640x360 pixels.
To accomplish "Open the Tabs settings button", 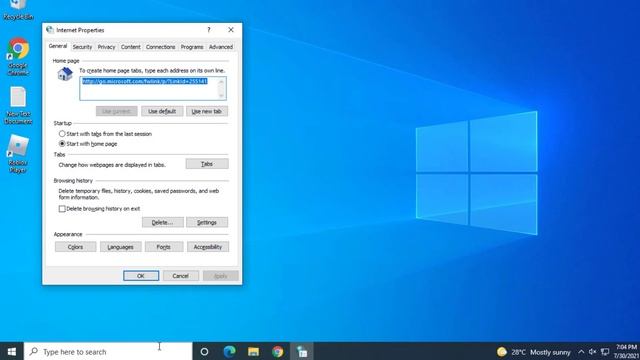I will pos(207,164).
